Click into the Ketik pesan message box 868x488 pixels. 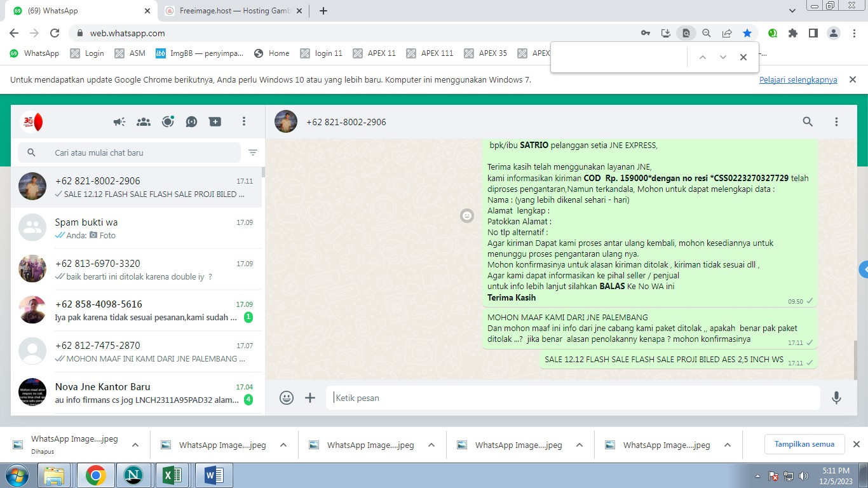tap(573, 398)
